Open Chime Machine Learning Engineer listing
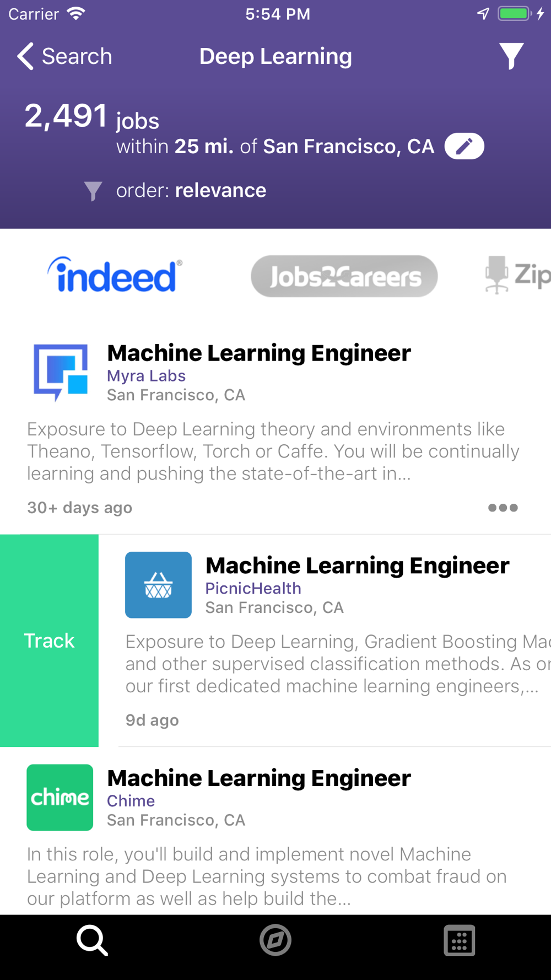The image size is (551, 980). (x=259, y=778)
